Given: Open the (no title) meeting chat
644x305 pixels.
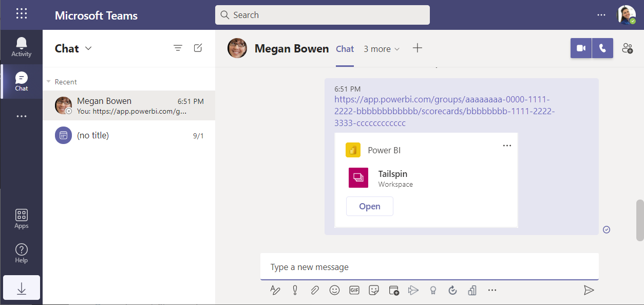Looking at the screenshot, I should click(129, 135).
